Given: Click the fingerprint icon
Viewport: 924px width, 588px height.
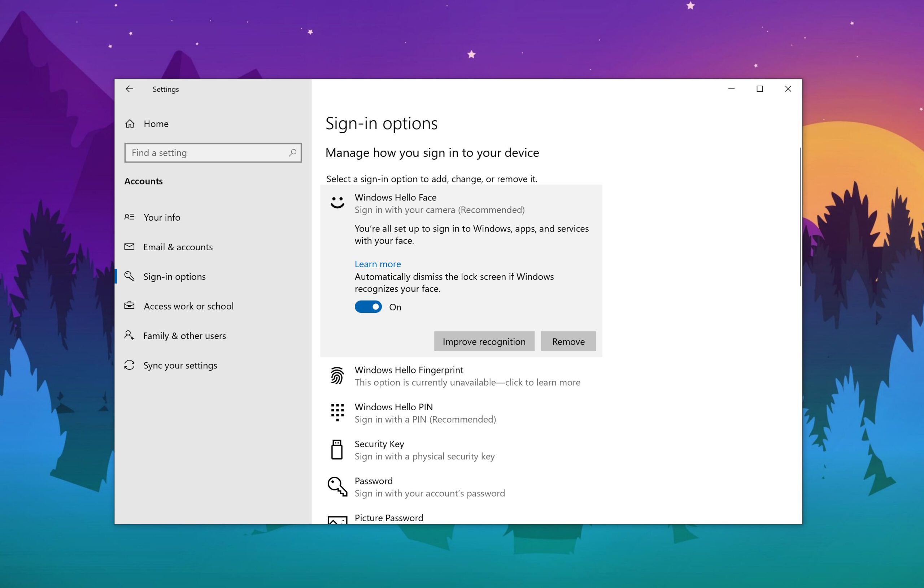Looking at the screenshot, I should click(x=337, y=376).
